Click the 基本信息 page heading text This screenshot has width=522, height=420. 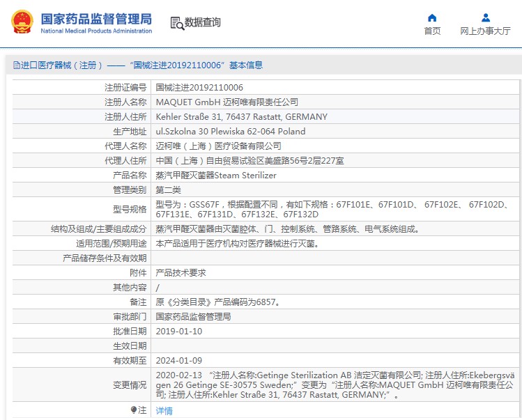pos(246,65)
